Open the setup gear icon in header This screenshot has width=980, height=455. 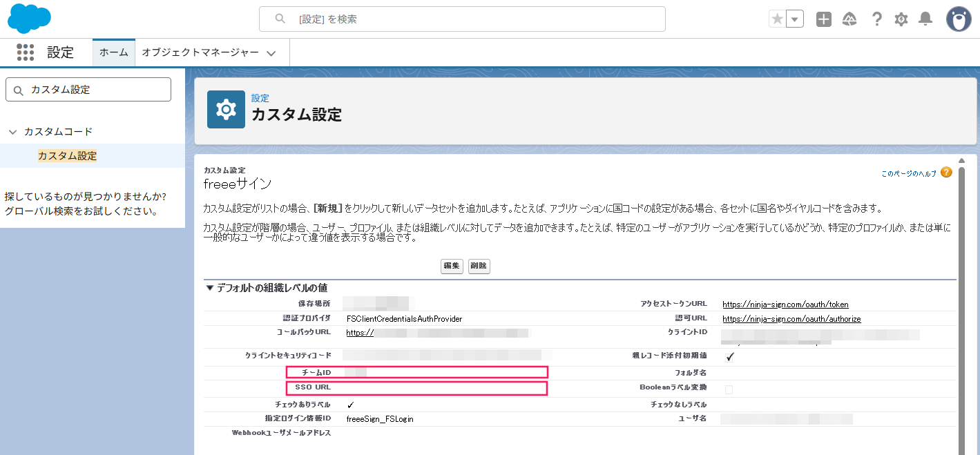[901, 19]
